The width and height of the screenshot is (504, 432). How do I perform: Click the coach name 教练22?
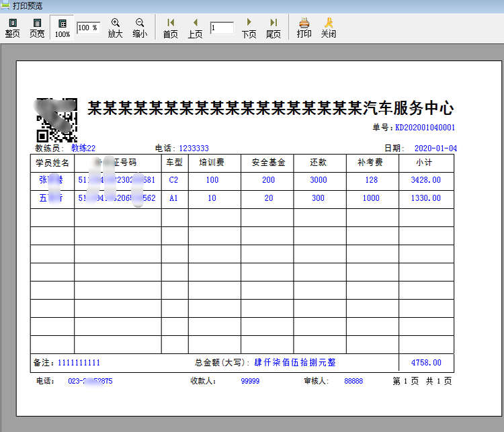coord(83,148)
